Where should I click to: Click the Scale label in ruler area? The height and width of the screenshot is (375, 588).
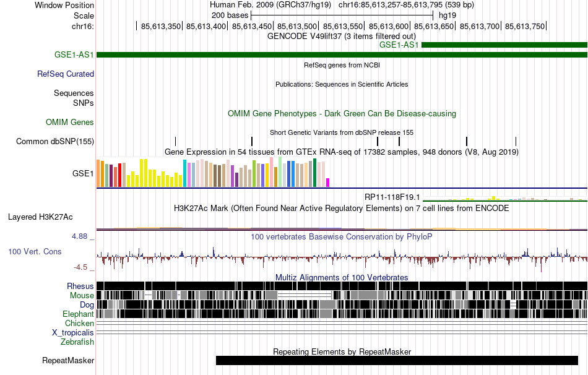[84, 15]
